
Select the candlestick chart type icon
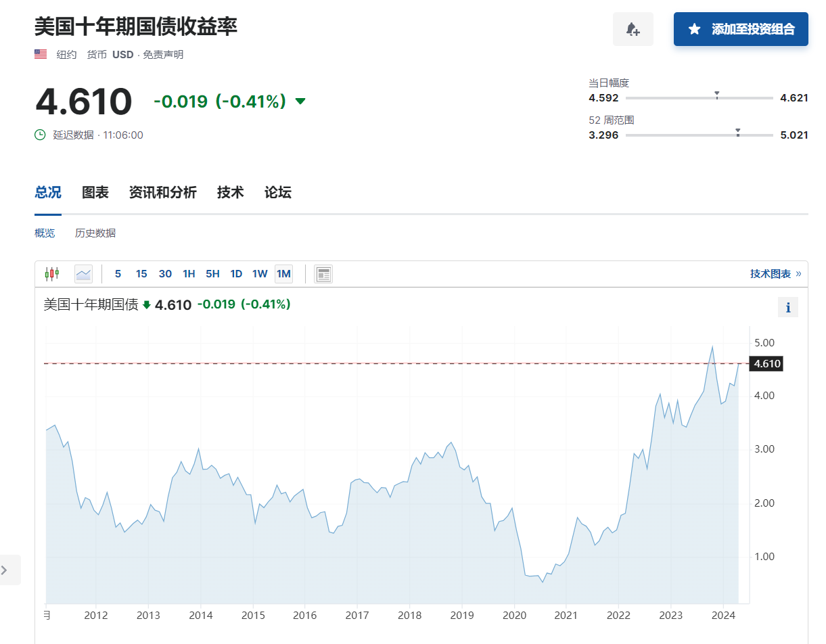tap(52, 274)
